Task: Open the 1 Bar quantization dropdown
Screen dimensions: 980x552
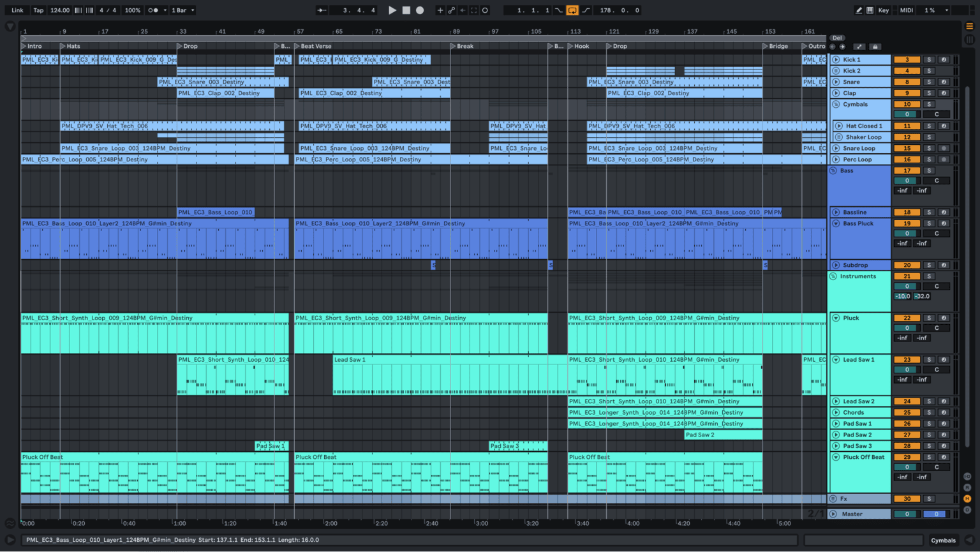Action: (x=183, y=10)
